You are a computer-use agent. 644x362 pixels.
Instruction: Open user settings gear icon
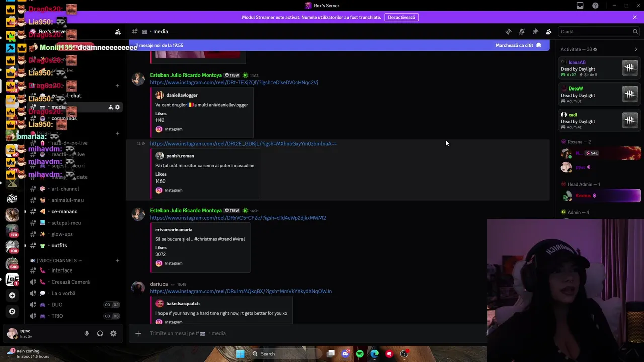(x=113, y=333)
